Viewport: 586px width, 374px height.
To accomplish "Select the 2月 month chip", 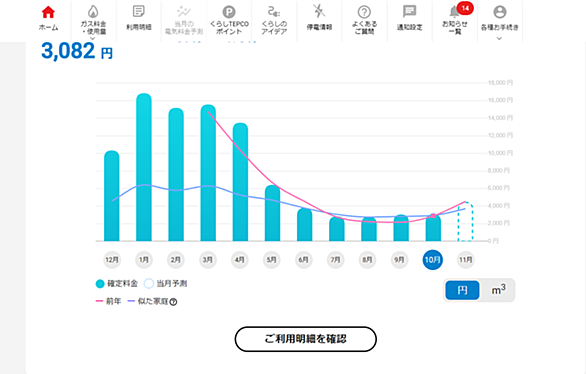I will (x=176, y=260).
